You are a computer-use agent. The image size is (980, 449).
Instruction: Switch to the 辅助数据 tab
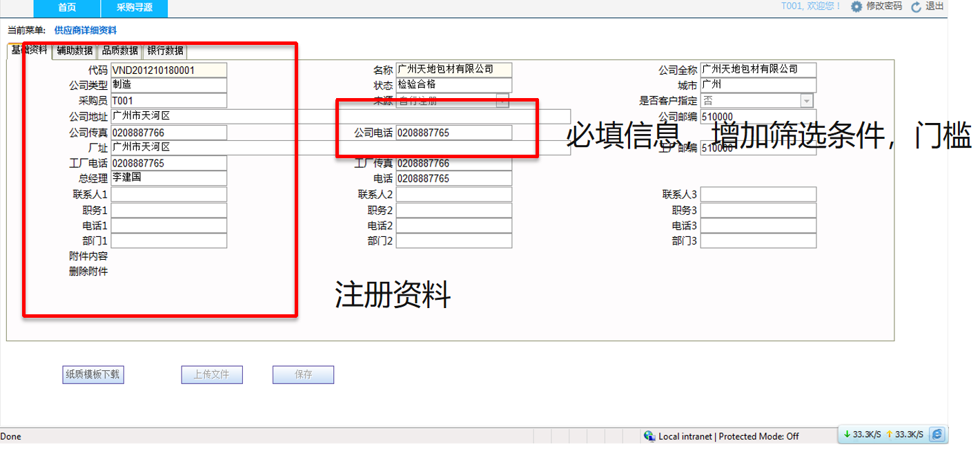73,50
